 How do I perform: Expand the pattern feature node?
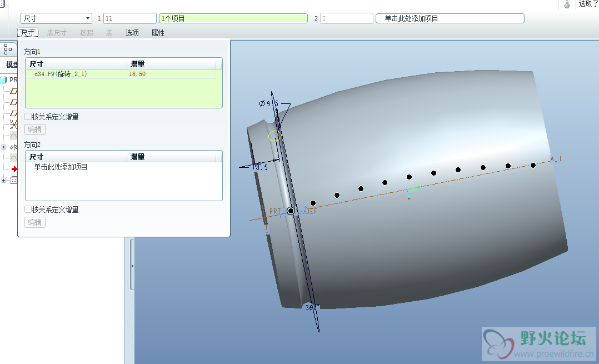click(3, 180)
